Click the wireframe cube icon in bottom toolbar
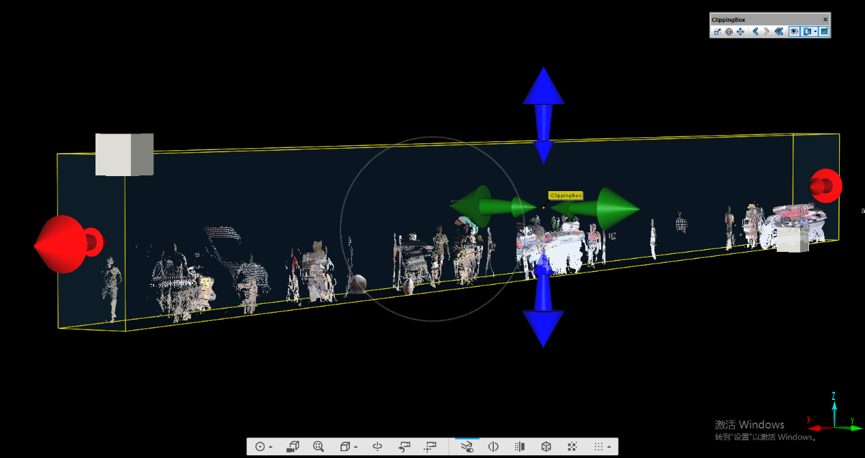865x458 pixels. [x=546, y=447]
